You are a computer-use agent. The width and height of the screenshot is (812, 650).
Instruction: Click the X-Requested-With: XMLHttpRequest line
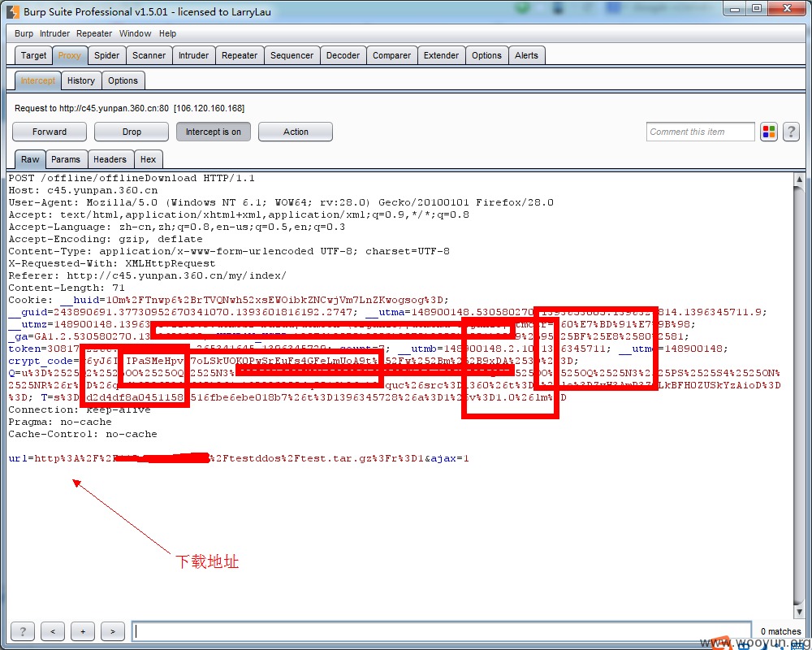(x=112, y=263)
